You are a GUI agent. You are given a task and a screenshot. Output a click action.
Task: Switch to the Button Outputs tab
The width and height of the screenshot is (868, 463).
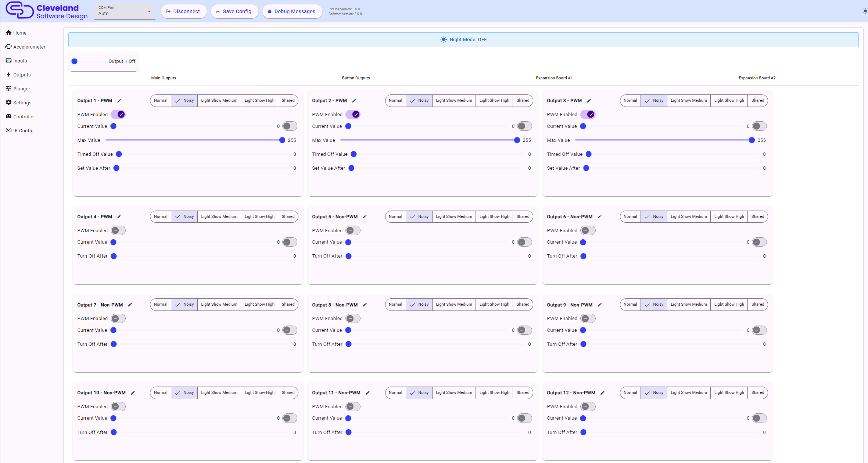[356, 78]
